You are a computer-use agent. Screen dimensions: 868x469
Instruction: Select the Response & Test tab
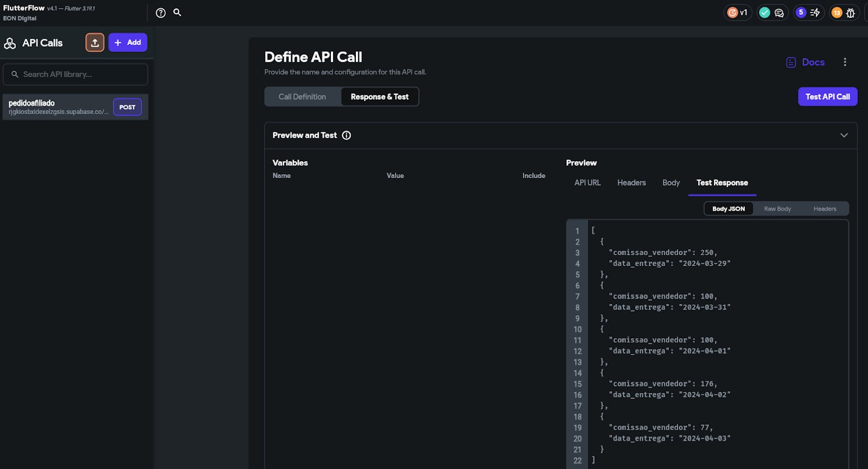point(380,97)
